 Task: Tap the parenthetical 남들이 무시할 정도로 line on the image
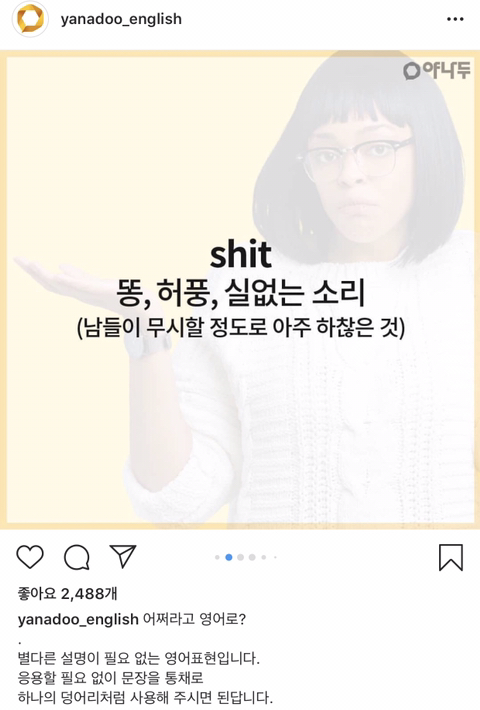point(240,329)
